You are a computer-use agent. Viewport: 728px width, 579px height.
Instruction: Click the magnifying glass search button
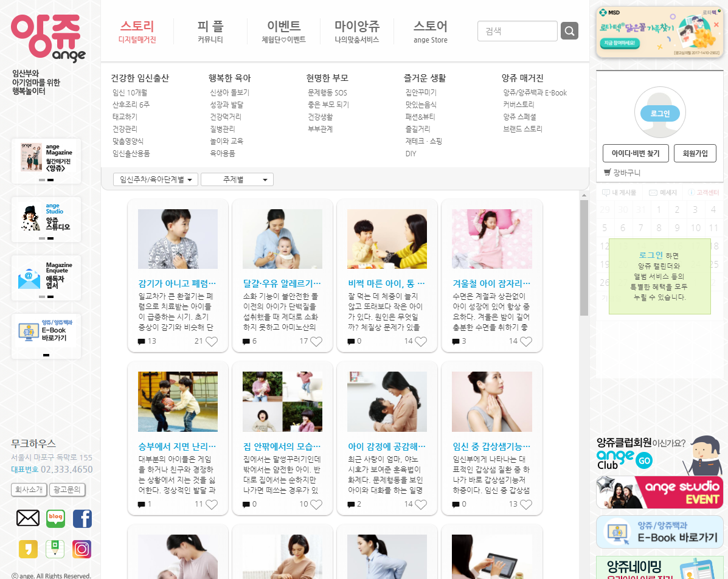pyautogui.click(x=569, y=31)
